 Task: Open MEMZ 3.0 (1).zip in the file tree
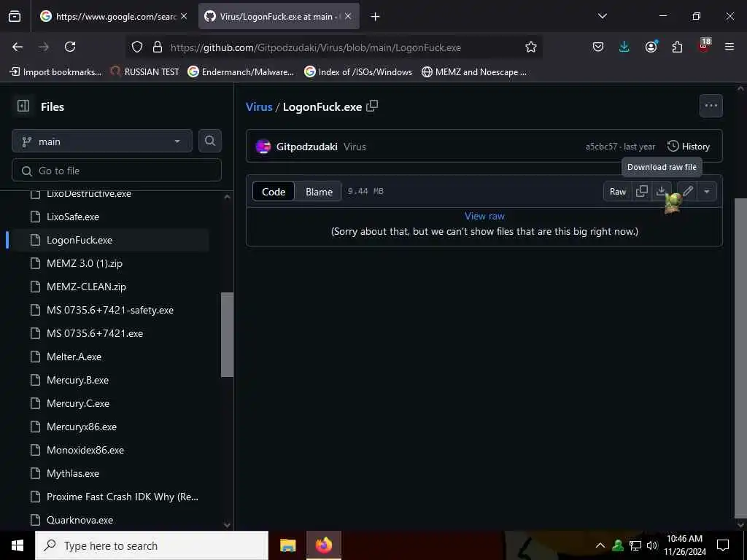(85, 263)
